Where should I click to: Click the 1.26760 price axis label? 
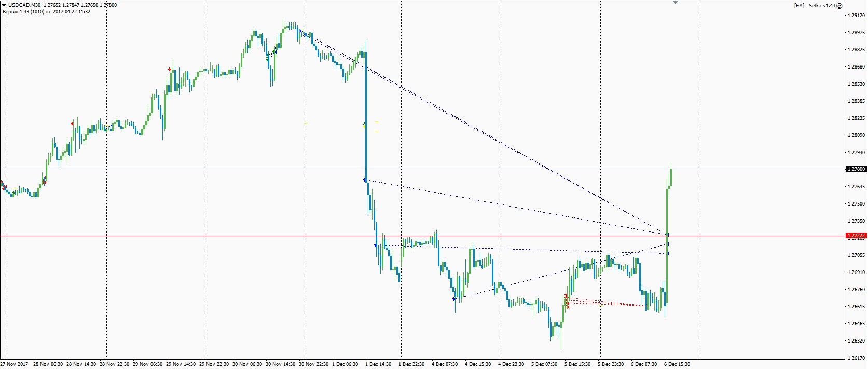pyautogui.click(x=856, y=290)
